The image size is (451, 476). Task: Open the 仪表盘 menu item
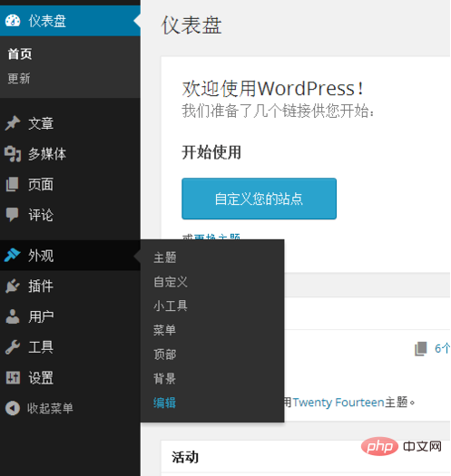[70, 21]
